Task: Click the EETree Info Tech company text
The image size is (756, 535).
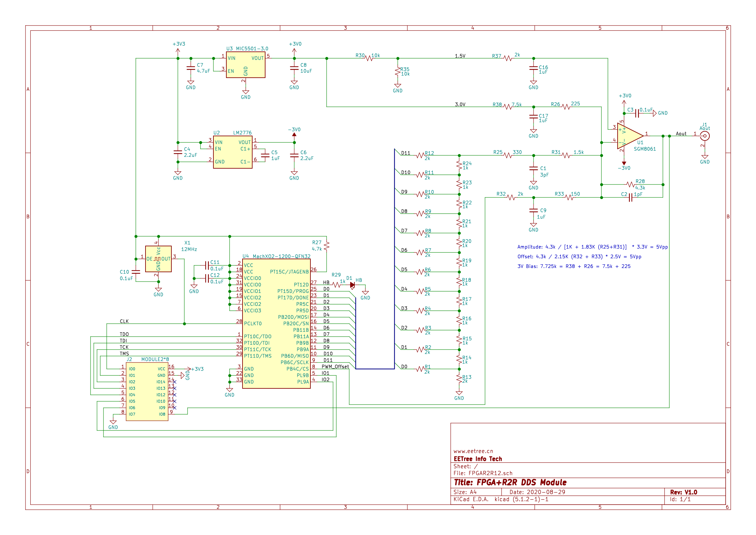Action: 478,459
